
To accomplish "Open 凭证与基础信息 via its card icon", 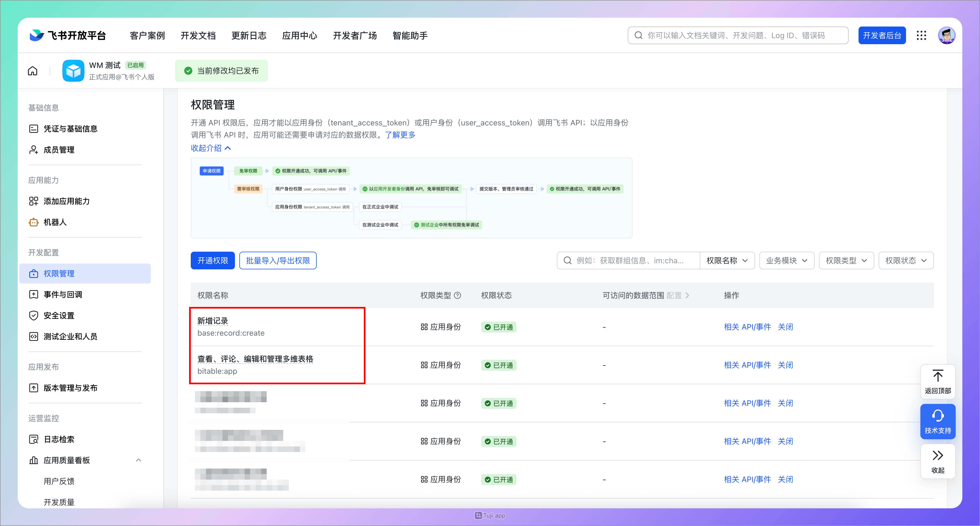I will (33, 129).
